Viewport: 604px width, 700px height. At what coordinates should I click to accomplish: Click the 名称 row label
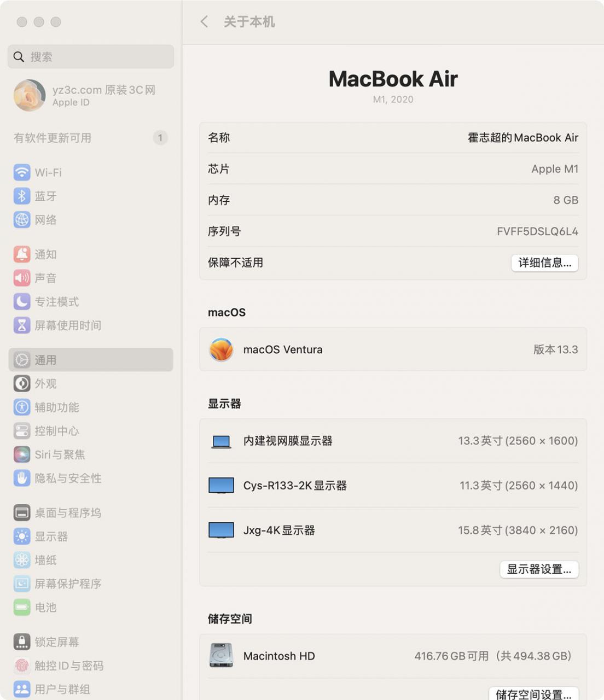[219, 138]
